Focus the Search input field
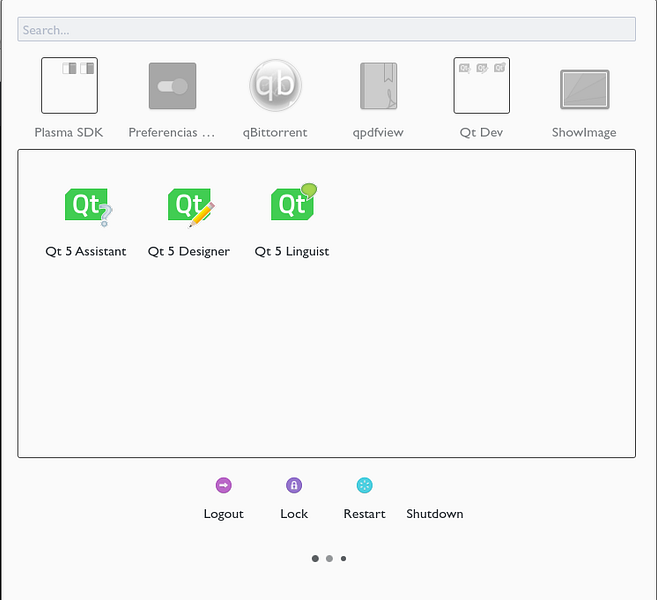Image resolution: width=657 pixels, height=600 pixels. 326,29
